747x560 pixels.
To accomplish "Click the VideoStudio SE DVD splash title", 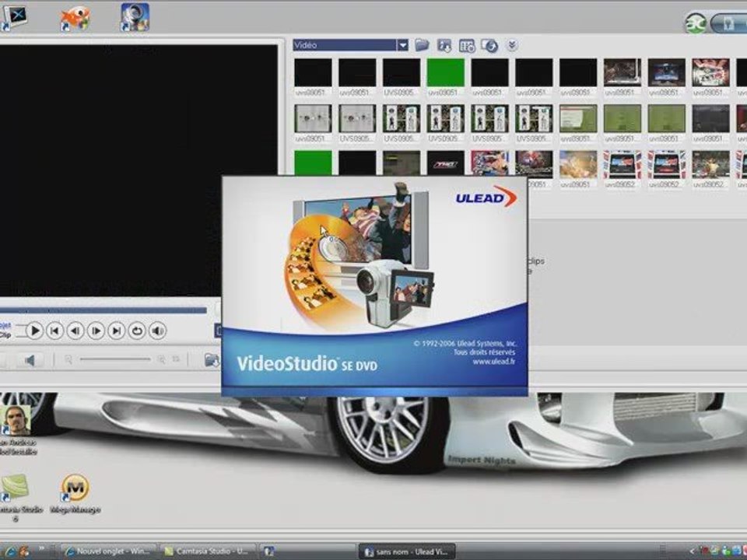I will (x=307, y=364).
